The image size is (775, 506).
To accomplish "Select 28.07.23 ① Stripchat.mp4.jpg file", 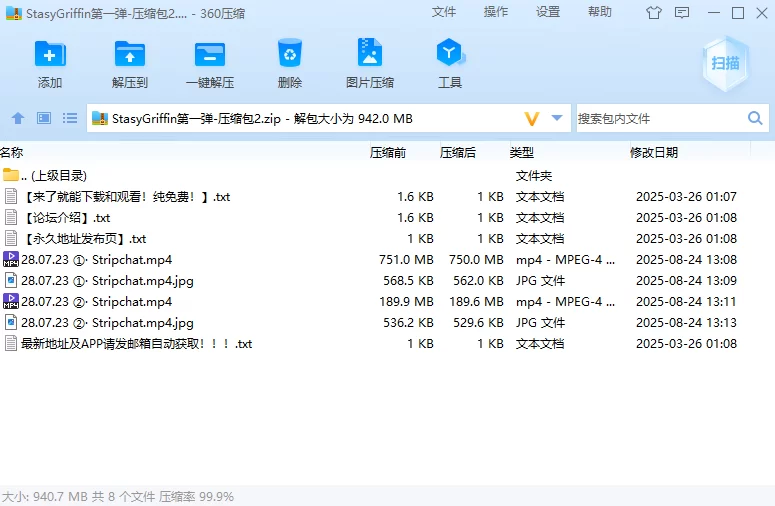I will click(x=388, y=281).
